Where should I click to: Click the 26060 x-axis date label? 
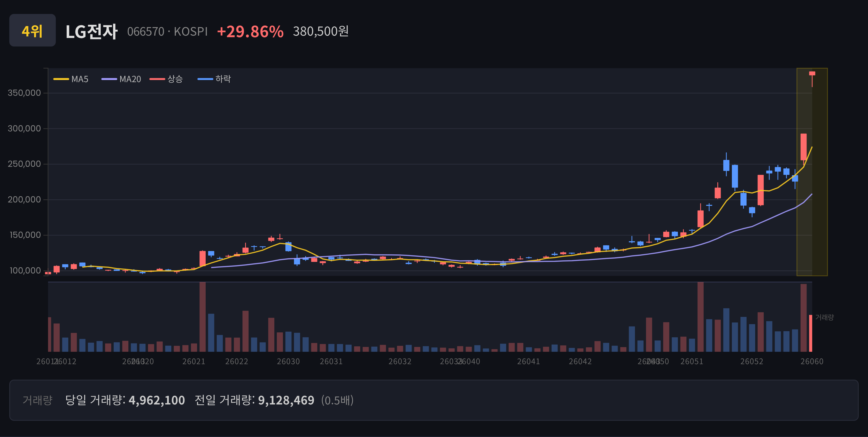(812, 362)
